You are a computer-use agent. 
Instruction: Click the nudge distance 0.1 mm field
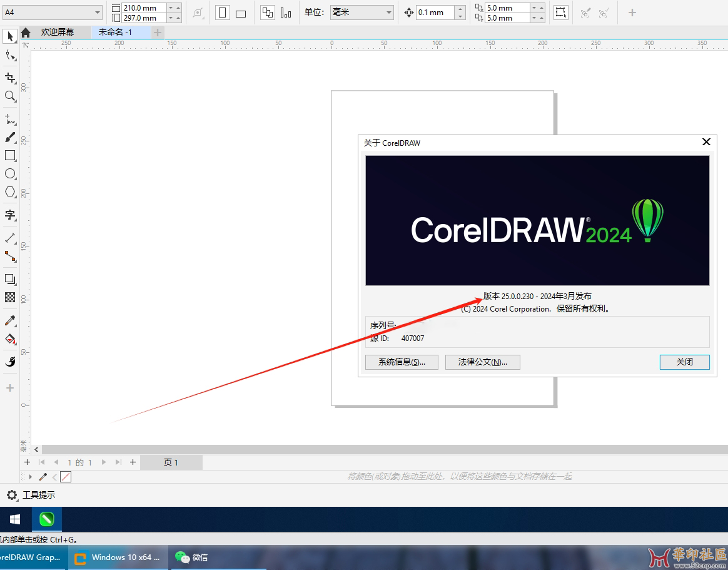pyautogui.click(x=436, y=13)
